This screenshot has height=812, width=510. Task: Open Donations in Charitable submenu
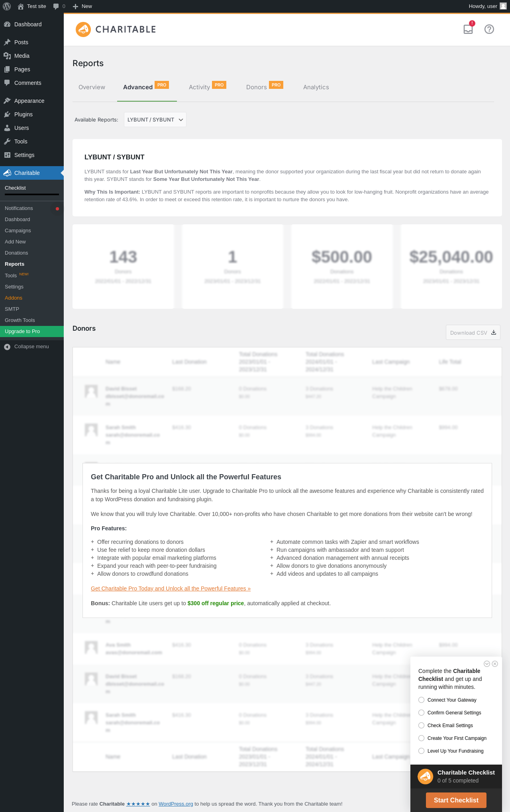coord(16,253)
